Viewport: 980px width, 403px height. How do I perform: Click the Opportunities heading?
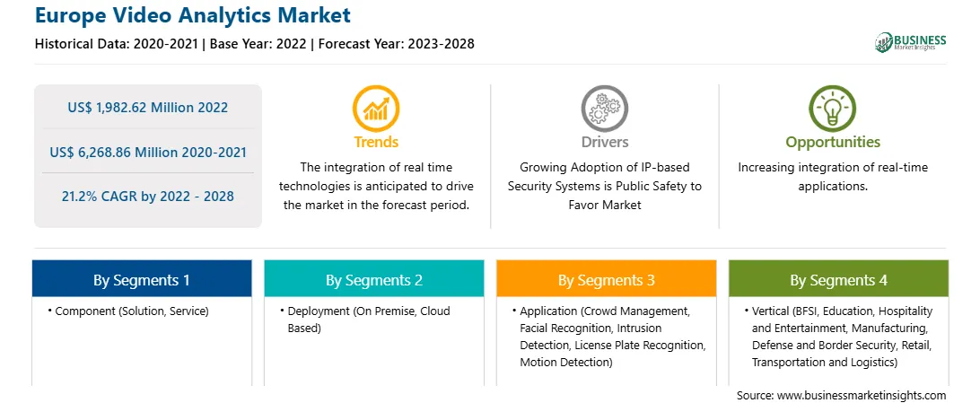[x=833, y=142]
